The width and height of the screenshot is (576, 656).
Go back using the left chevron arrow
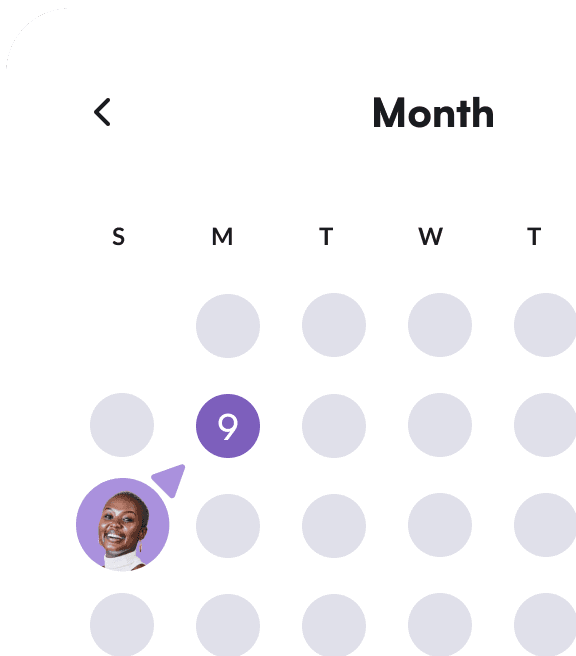102,112
